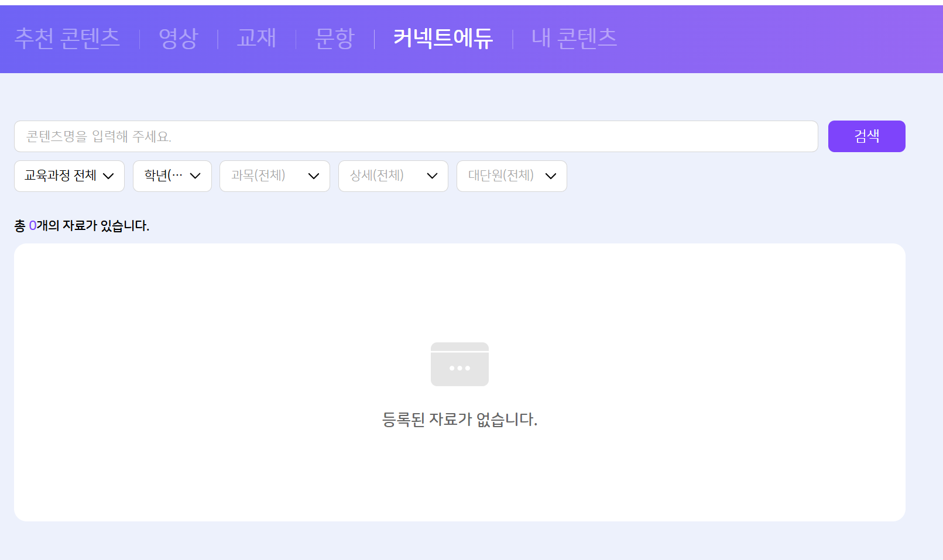Screen dimensions: 943x560
Task: Click the gray empty-state window icon
Action: click(x=460, y=364)
